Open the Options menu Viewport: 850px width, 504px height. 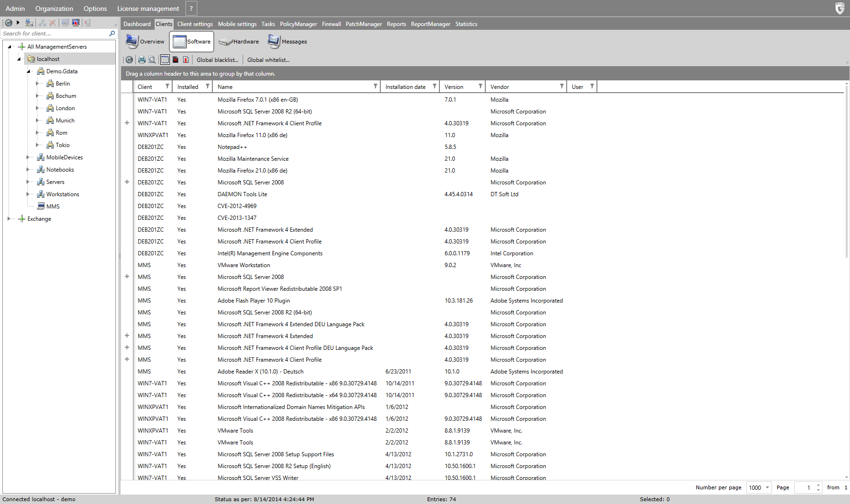tap(95, 9)
